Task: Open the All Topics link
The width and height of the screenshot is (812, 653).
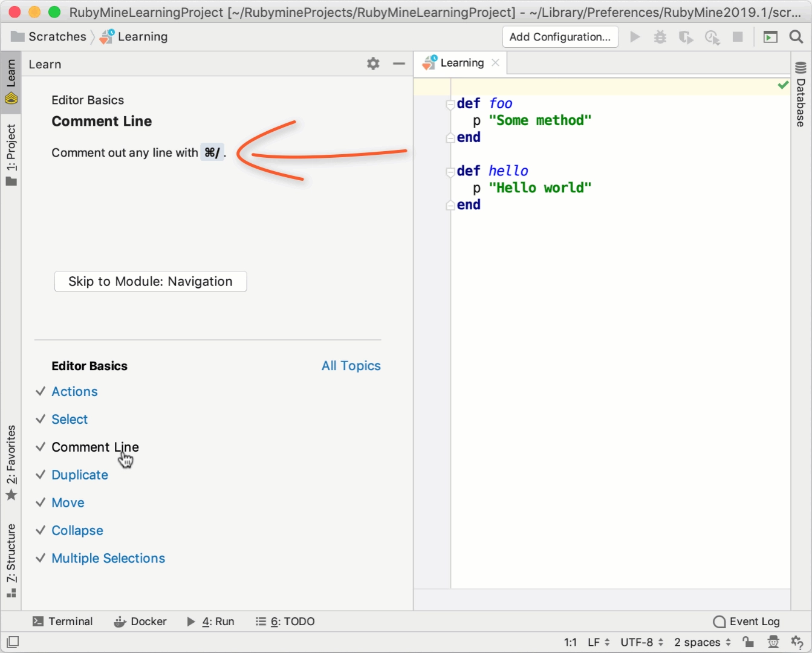Action: [351, 366]
